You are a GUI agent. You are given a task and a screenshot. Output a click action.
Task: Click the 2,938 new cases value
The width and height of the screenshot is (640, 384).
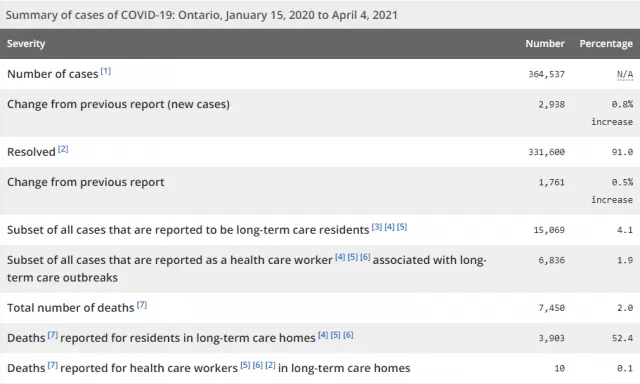point(551,104)
